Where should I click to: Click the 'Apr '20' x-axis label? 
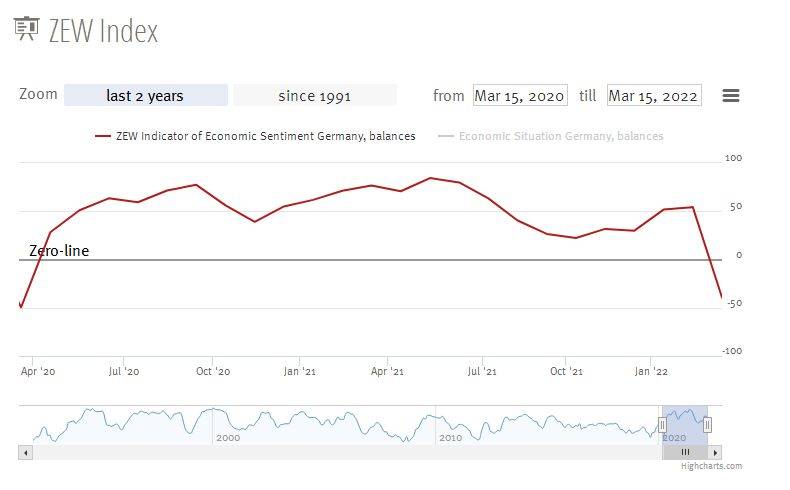tap(38, 372)
